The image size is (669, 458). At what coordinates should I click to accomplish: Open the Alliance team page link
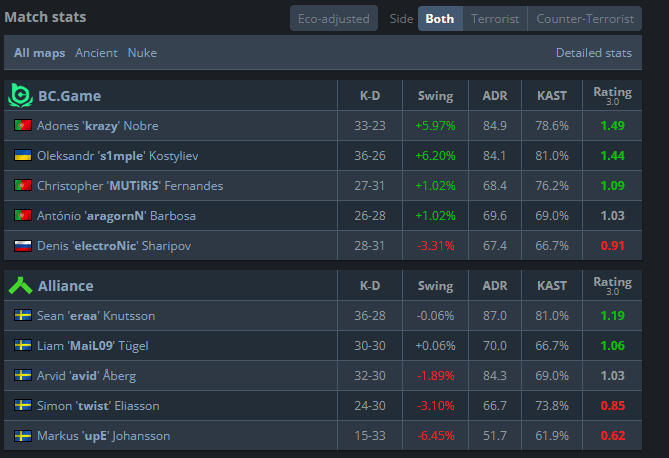click(66, 286)
